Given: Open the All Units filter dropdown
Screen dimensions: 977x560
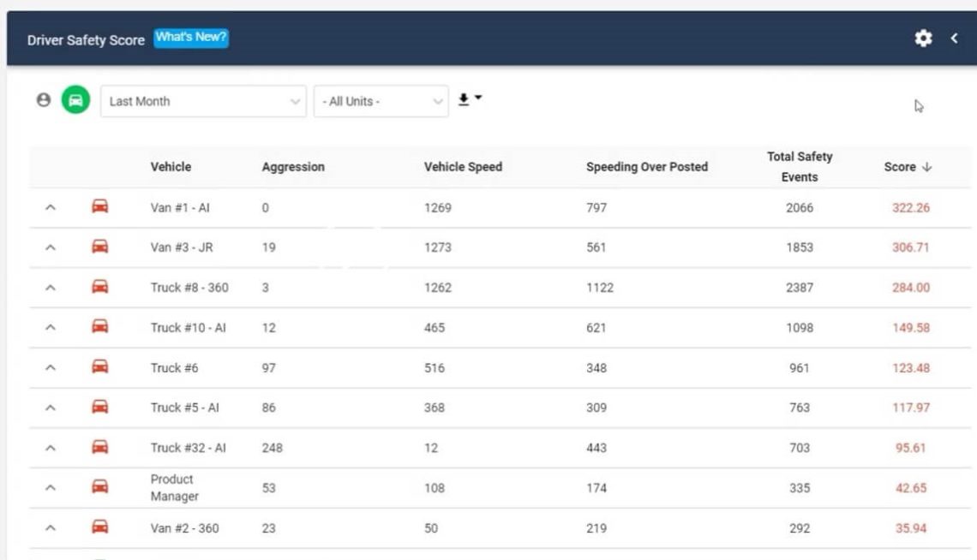Looking at the screenshot, I should pyautogui.click(x=381, y=100).
